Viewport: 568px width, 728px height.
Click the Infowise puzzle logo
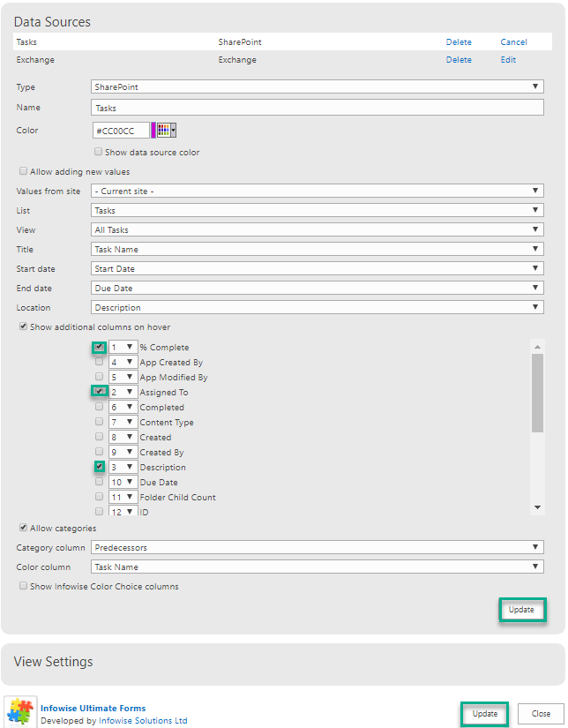(20, 712)
